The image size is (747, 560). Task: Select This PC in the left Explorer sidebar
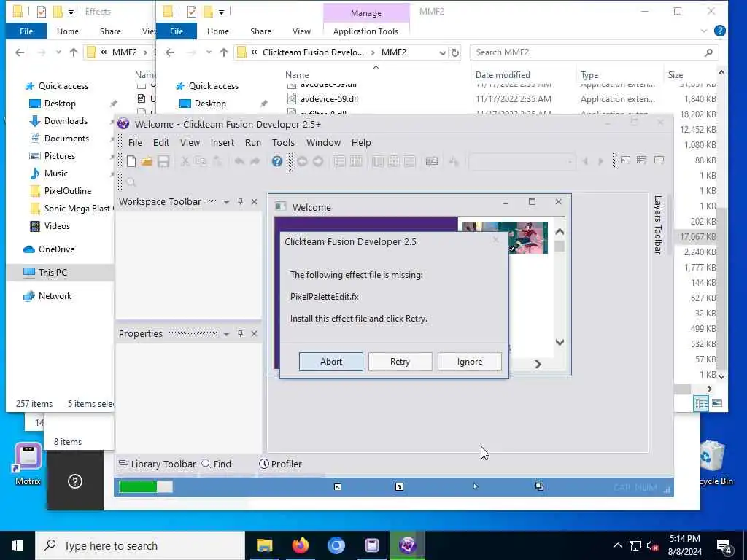click(53, 273)
